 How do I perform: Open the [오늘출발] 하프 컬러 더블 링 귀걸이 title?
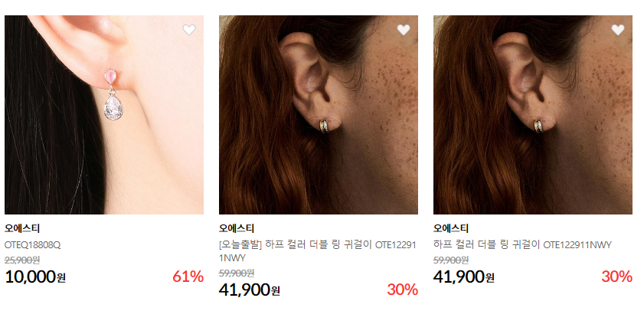point(318,251)
